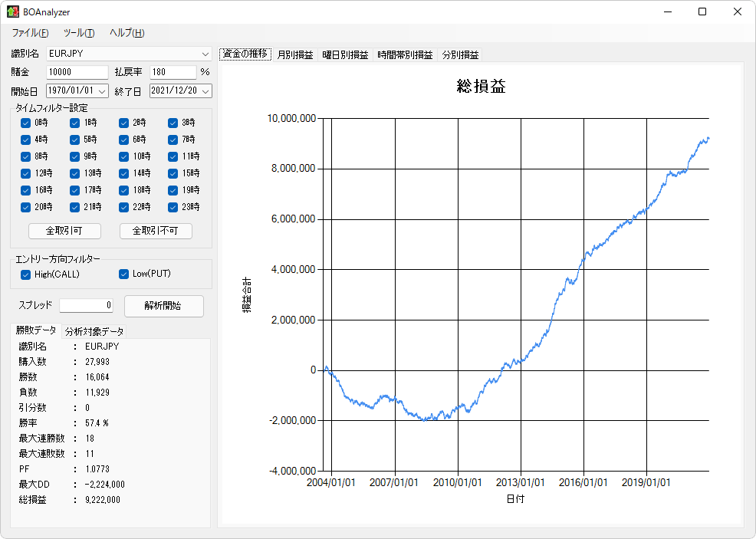Click the 10,000,000 y-axis label

tap(291, 119)
